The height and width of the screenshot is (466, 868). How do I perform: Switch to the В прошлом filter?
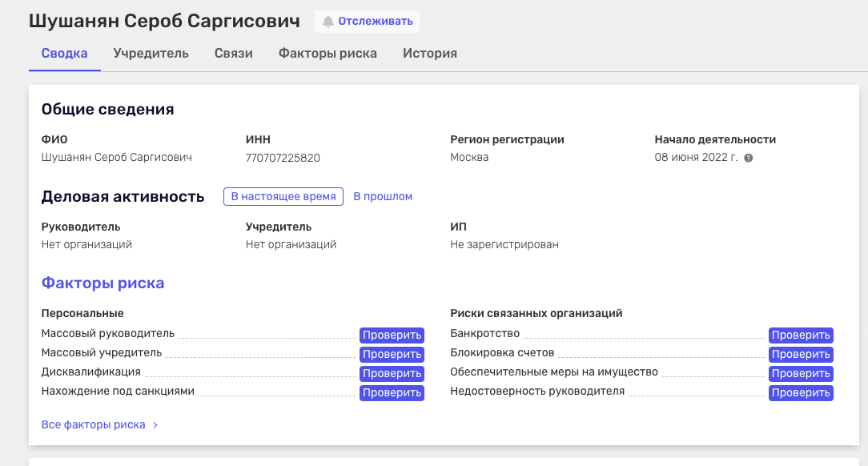coord(383,196)
